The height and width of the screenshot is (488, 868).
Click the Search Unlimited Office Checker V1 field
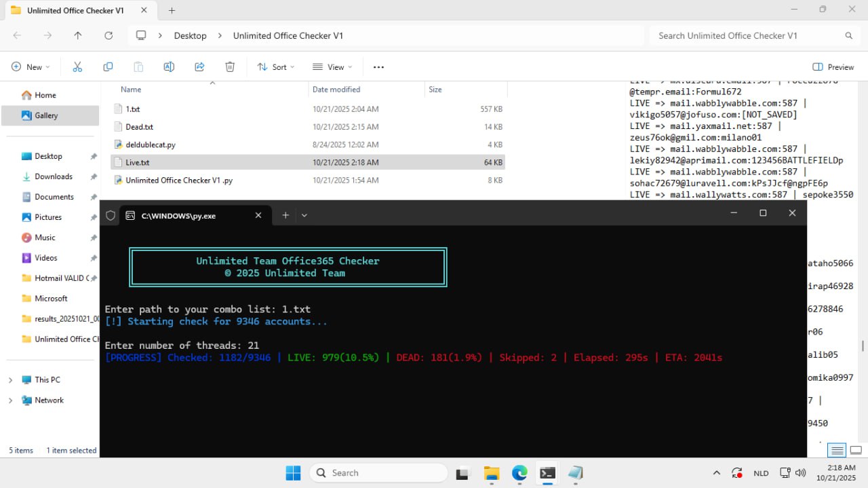(754, 35)
